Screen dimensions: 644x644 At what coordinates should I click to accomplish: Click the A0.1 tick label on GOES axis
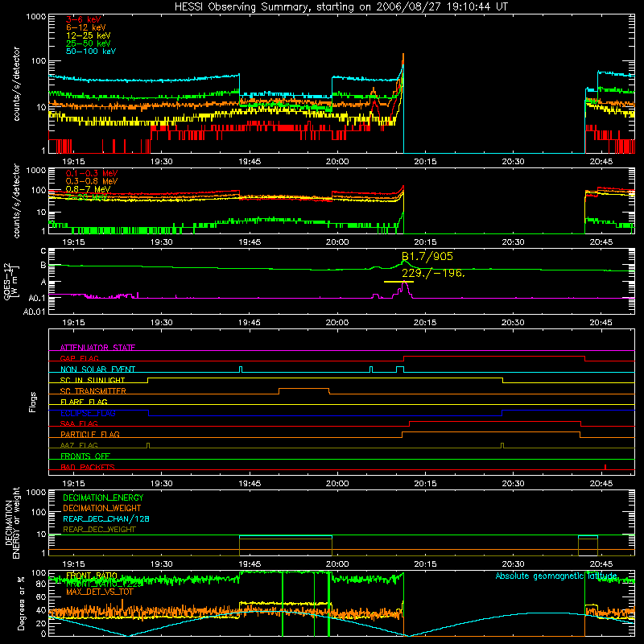coord(36,299)
